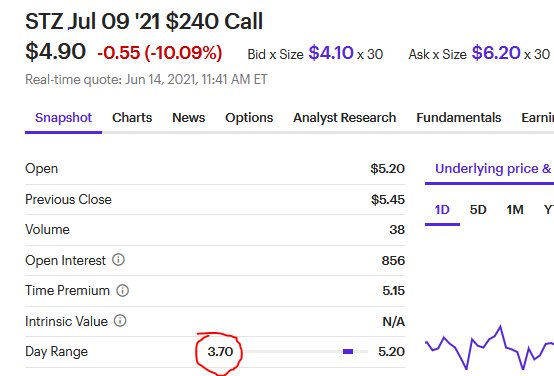The image size is (554, 376).
Task: Click the $4.10 bid price
Action: (x=331, y=53)
